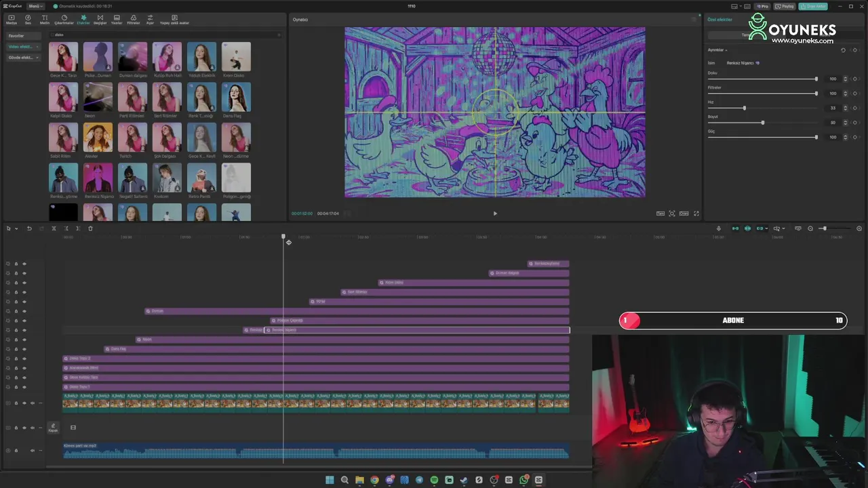Select the Krom Disko effect thumbnail

click(x=236, y=57)
